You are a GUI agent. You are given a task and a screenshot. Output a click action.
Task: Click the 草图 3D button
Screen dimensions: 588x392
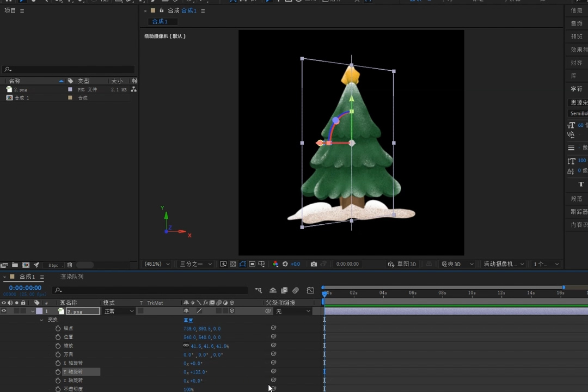coord(402,264)
